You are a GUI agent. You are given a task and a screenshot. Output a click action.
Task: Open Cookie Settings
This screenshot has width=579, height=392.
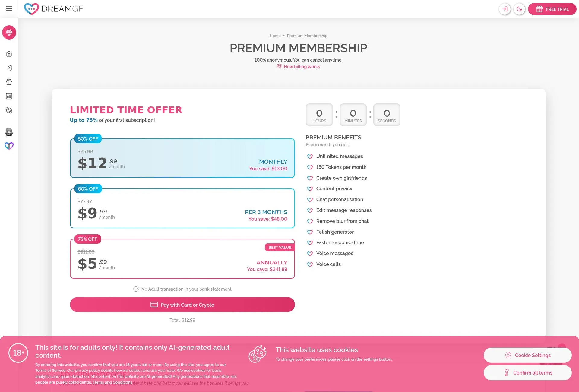(x=527, y=355)
